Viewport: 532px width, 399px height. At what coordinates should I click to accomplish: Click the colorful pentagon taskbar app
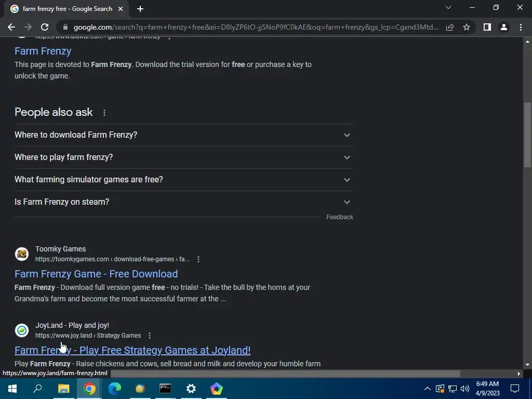pos(217,389)
